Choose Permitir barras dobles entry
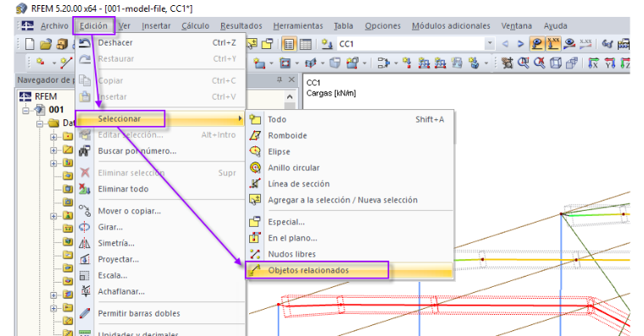 point(160,313)
